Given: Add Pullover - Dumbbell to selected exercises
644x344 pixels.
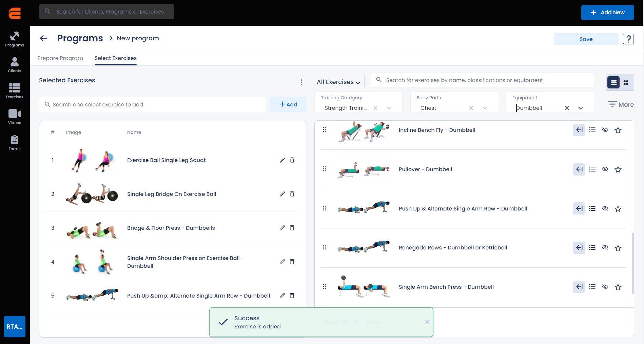Looking at the screenshot, I should click(x=579, y=169).
